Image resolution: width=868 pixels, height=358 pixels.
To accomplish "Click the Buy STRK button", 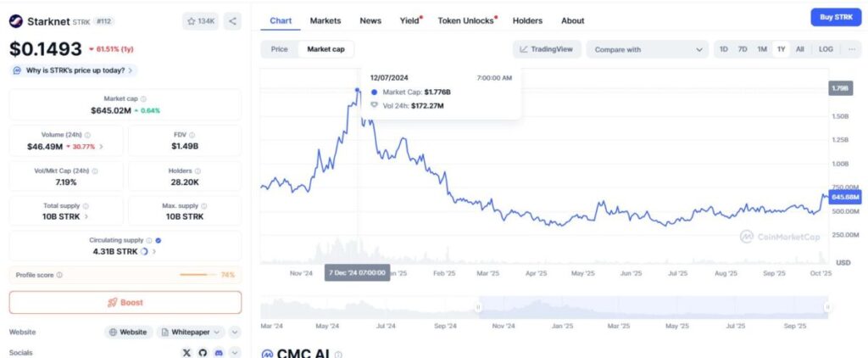I will tap(833, 18).
